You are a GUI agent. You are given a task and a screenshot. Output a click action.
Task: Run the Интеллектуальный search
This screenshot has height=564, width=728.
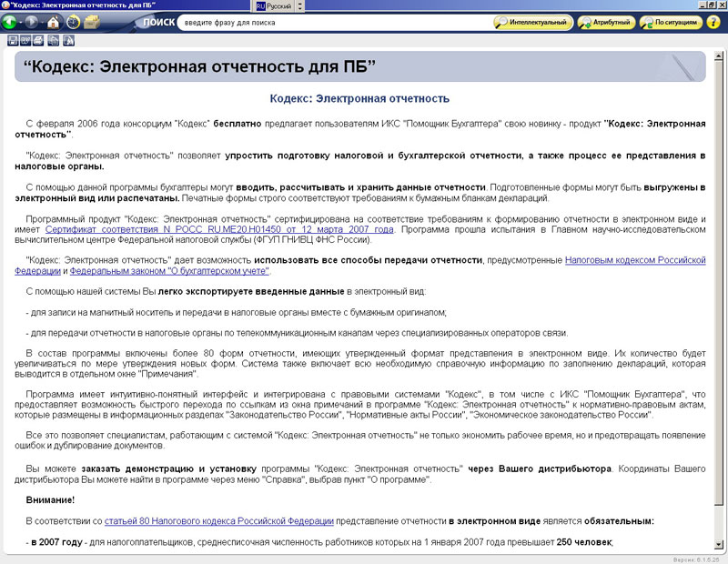tap(532, 22)
